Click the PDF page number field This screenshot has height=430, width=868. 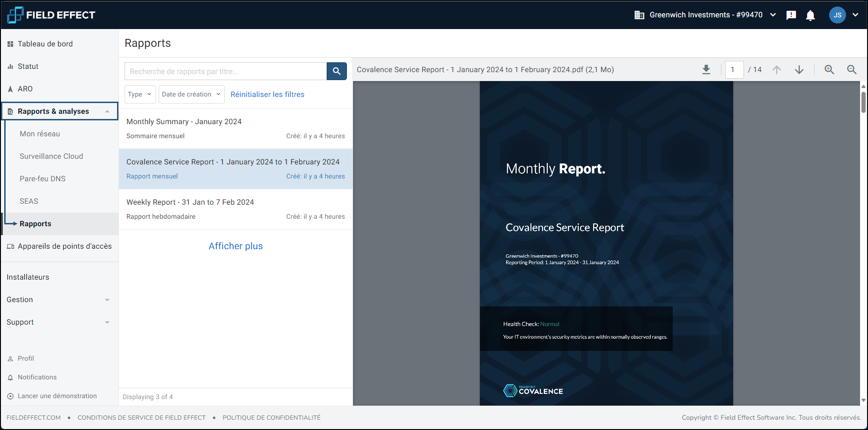[x=734, y=70]
